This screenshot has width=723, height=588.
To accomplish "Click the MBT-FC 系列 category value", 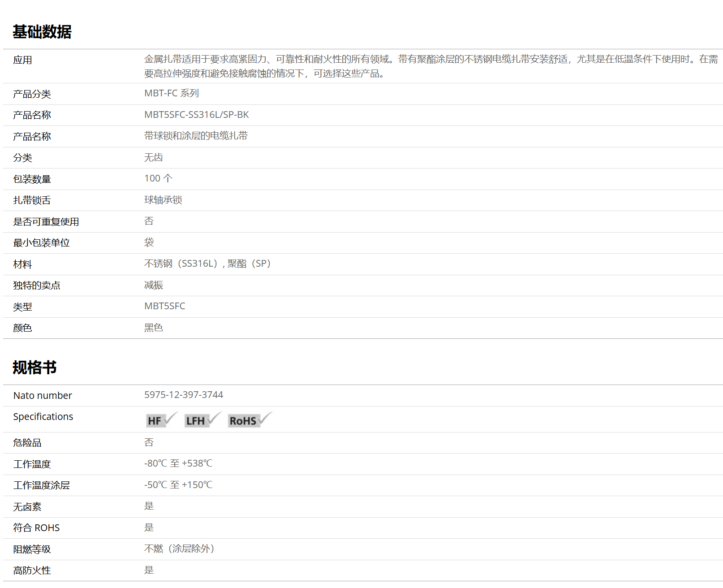I will [171, 93].
